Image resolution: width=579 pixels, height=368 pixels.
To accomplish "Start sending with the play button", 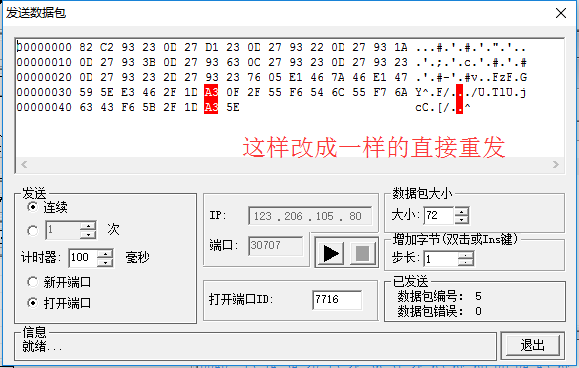I will click(330, 254).
